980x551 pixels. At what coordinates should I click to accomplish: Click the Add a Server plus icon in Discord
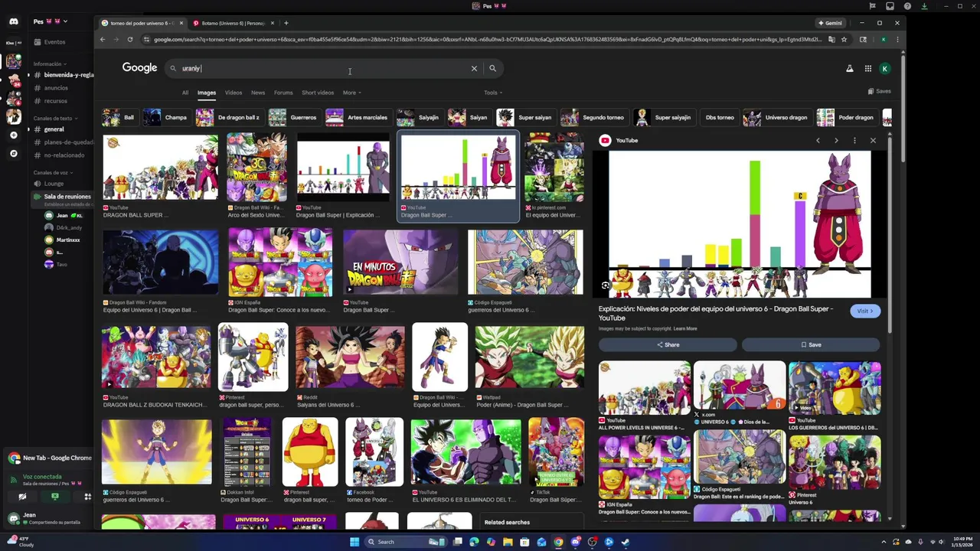(14, 135)
